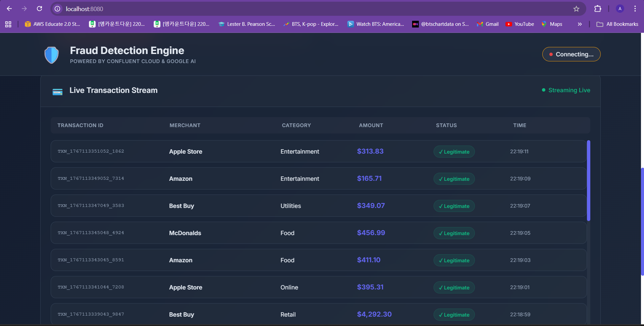View site information icon in address bar
The width and height of the screenshot is (644, 326).
tap(58, 9)
